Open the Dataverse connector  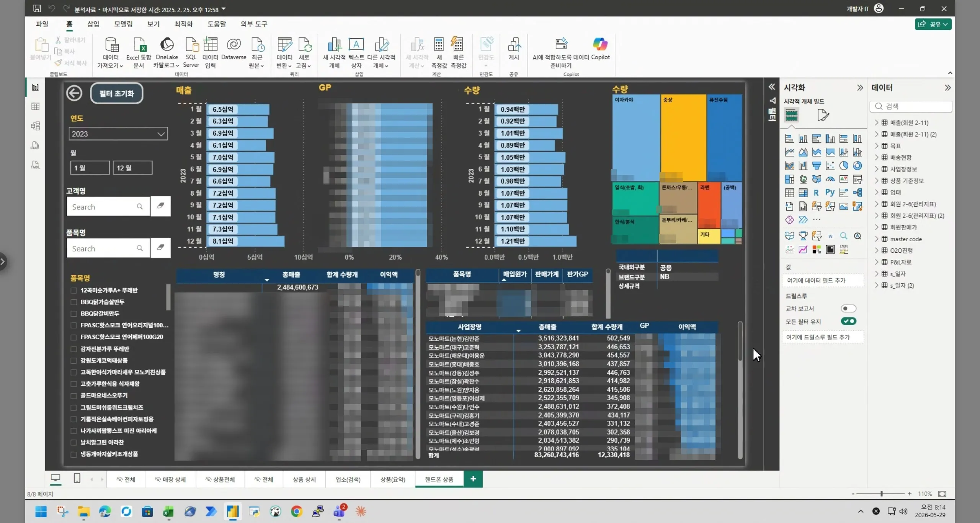(234, 49)
